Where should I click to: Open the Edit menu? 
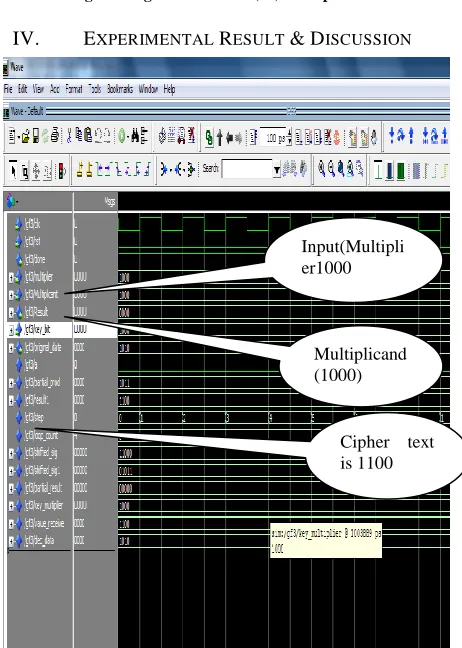[22, 89]
